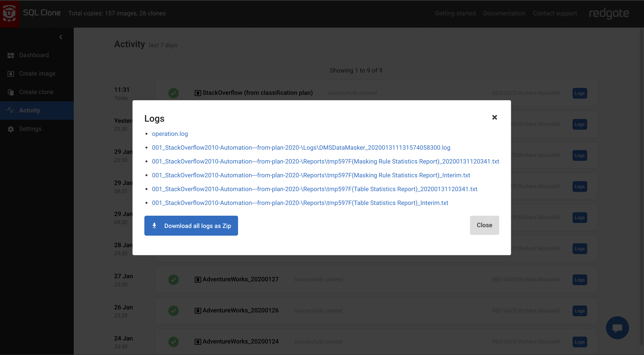Click the redgate logo
The image size is (644, 355).
pyautogui.click(x=609, y=13)
